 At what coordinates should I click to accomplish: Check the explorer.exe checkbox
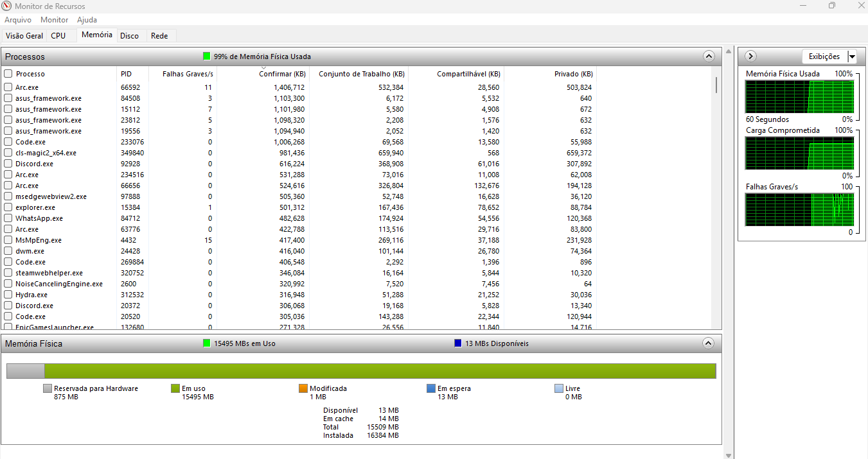(8, 207)
